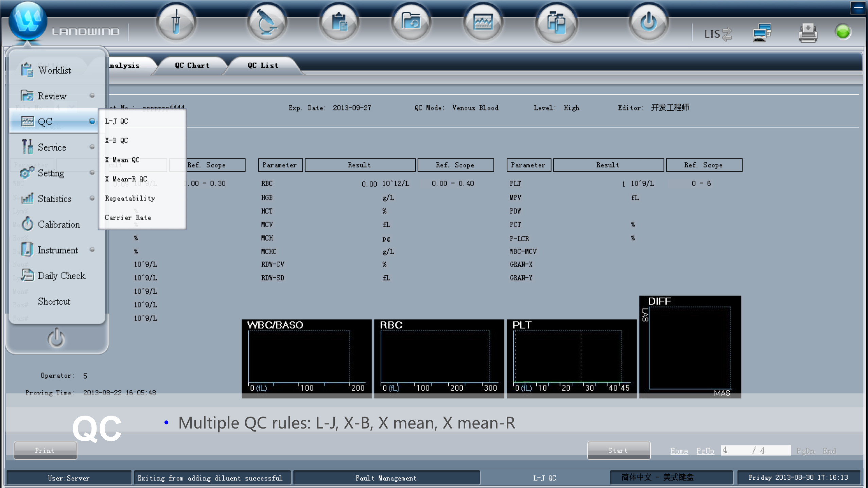Click the Print button
The image size is (868, 488).
pyautogui.click(x=45, y=451)
